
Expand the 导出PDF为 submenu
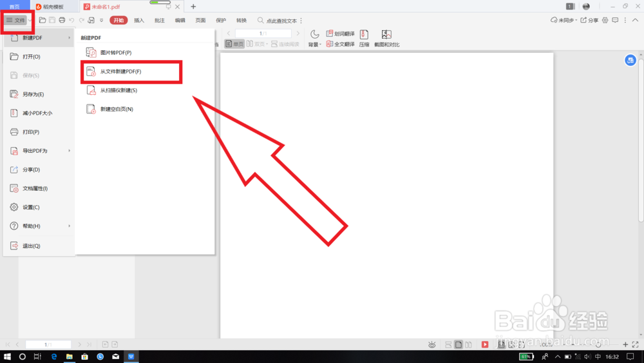point(39,151)
